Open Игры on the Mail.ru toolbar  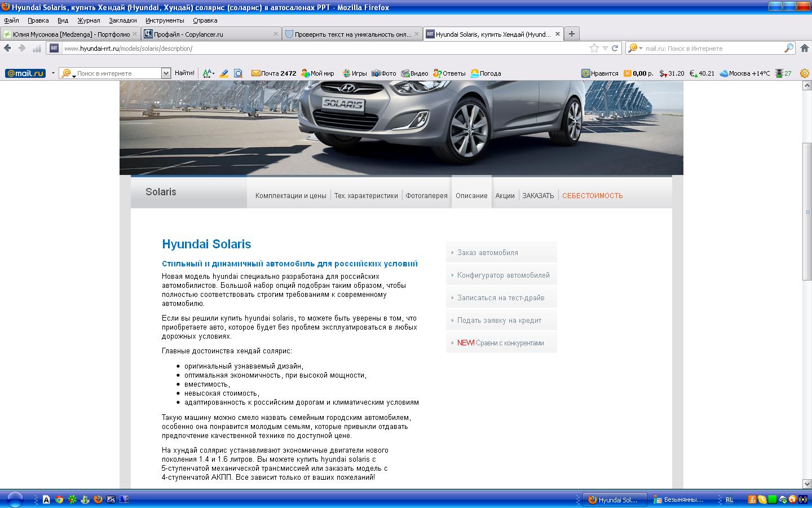(x=355, y=73)
